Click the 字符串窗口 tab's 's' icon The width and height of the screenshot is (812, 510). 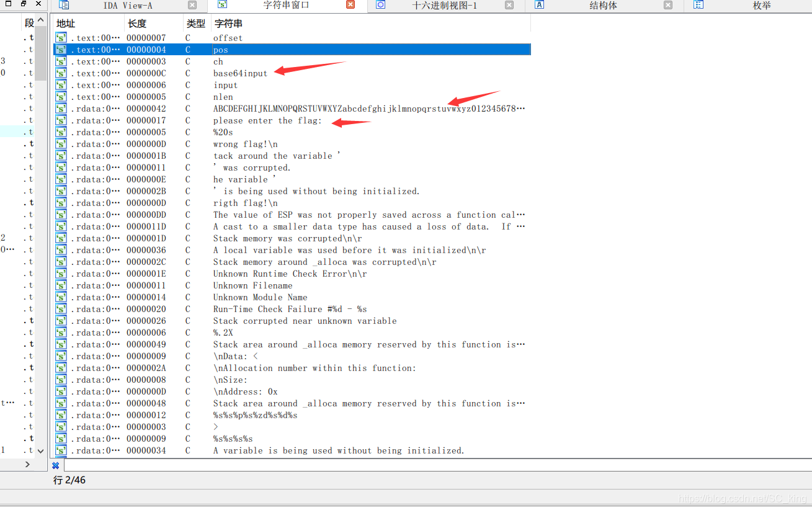[x=222, y=5]
